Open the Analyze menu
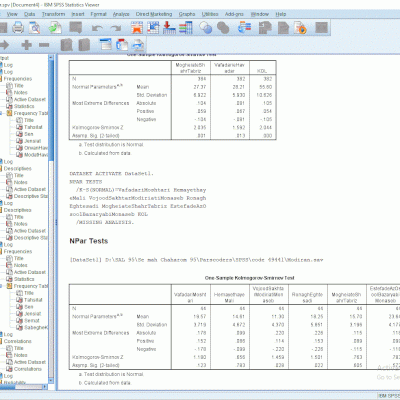The image size is (400, 400). [121, 14]
